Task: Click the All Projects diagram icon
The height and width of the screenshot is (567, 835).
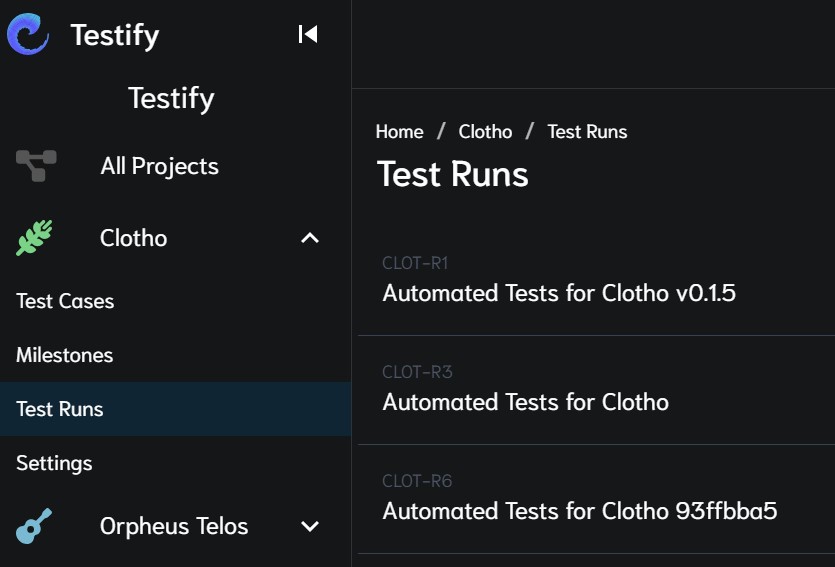Action: [36, 166]
